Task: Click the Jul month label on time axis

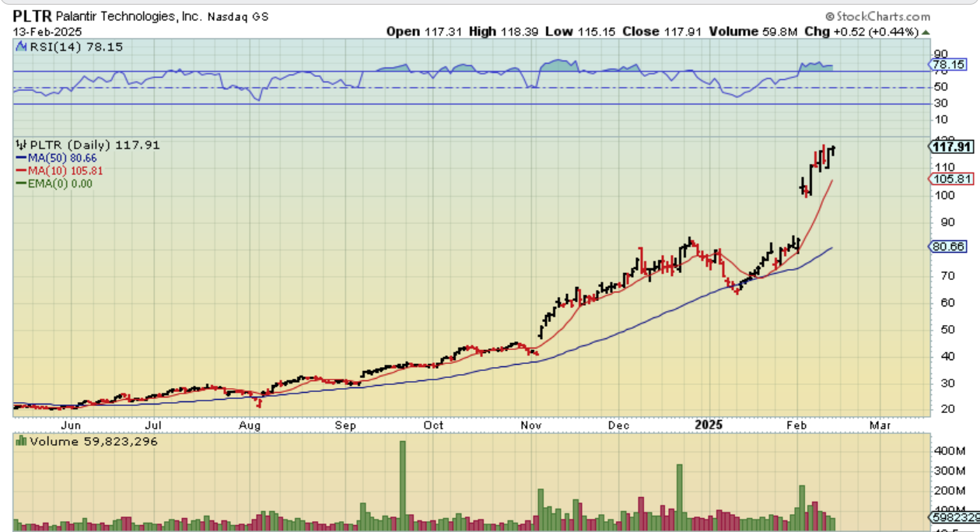Action: (x=154, y=425)
